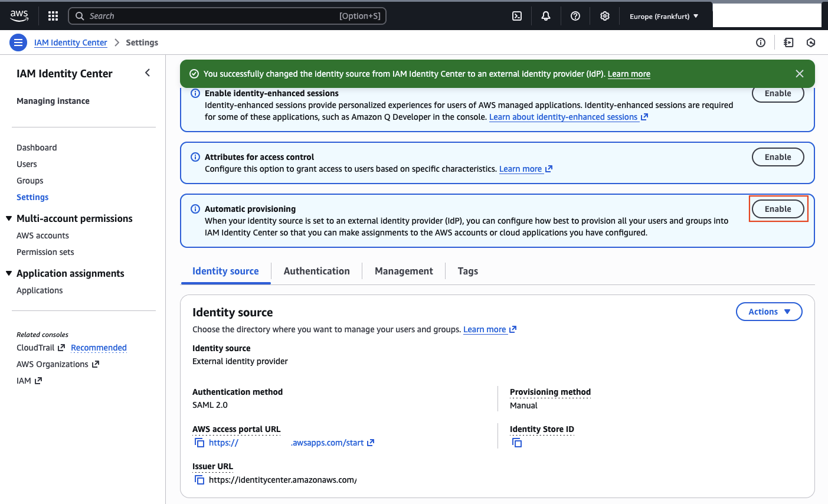Enable Automatic provisioning
The width and height of the screenshot is (828, 504).
(778, 208)
